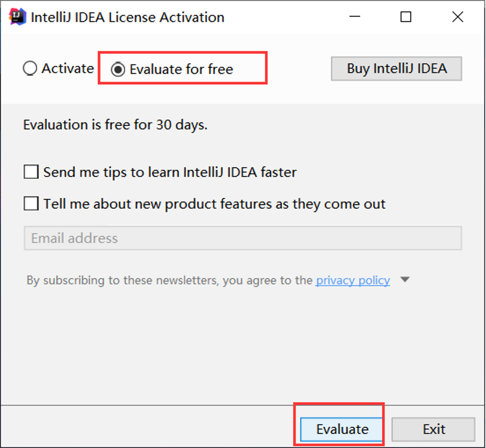Open the privacy policy link

(353, 280)
